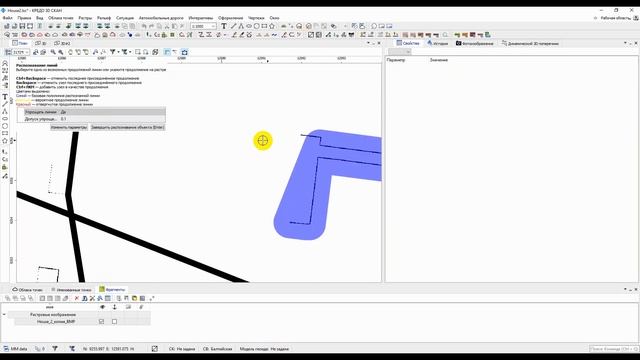Click the Изменить параметры button
640x360 pixels.
(69, 127)
